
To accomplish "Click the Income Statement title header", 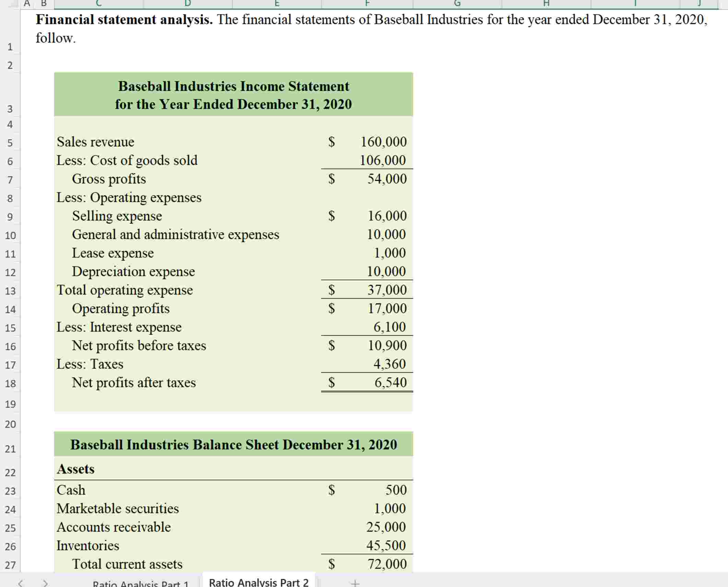I will pos(234,95).
